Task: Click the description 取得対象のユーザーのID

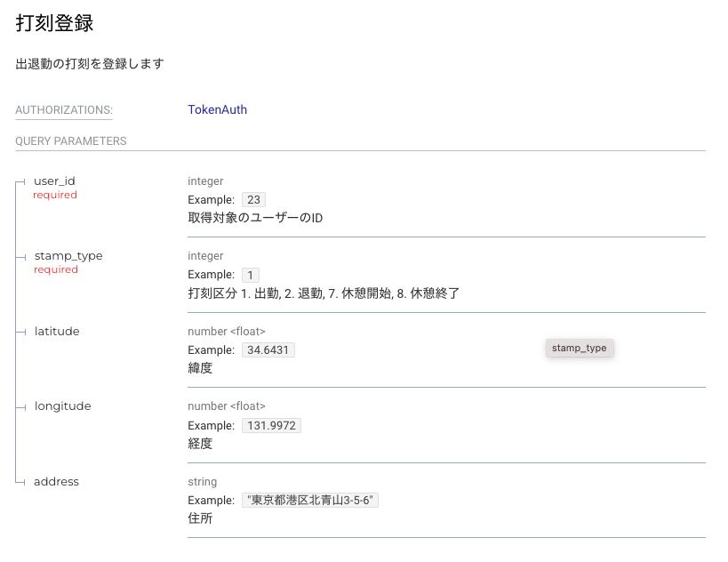Action: [255, 218]
